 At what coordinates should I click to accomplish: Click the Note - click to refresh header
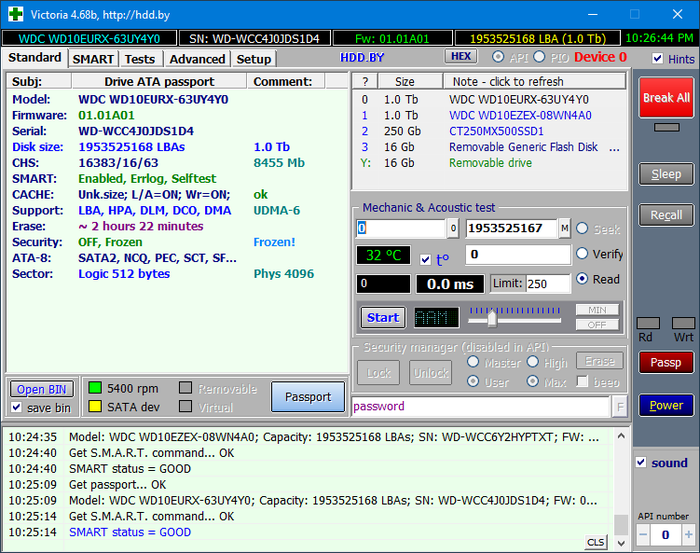534,82
